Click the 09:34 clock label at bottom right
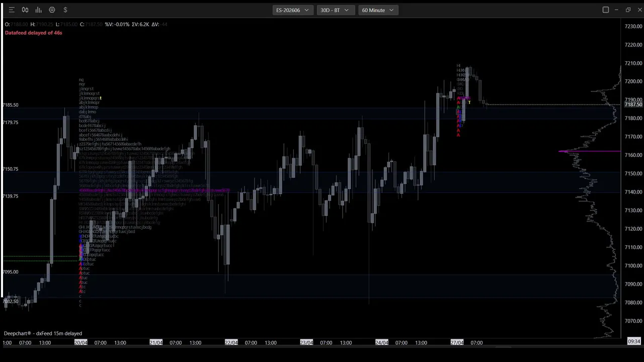Screen dimensions: 644x362 (x=634, y=341)
